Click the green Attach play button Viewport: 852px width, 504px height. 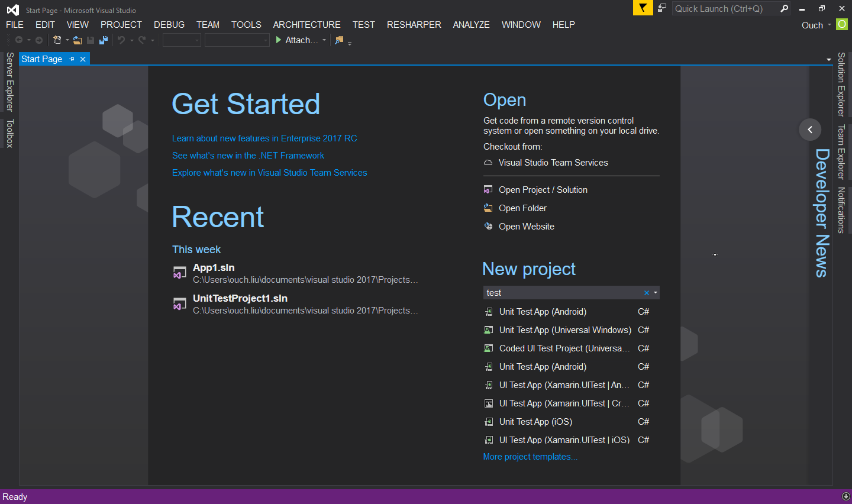(x=279, y=40)
